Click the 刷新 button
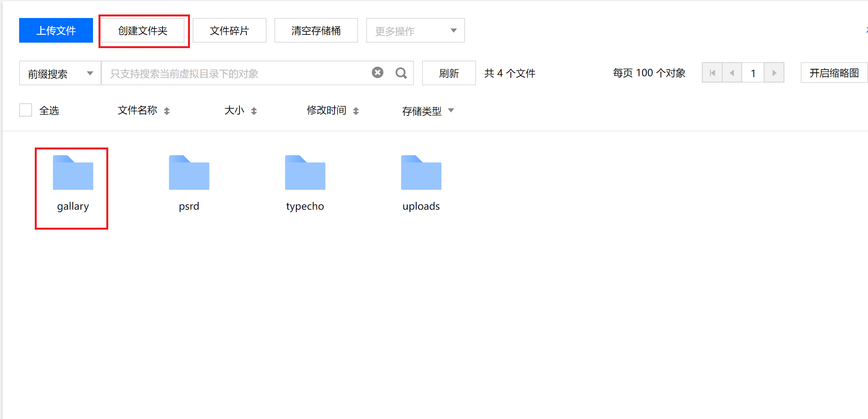This screenshot has width=868, height=419. tap(449, 73)
